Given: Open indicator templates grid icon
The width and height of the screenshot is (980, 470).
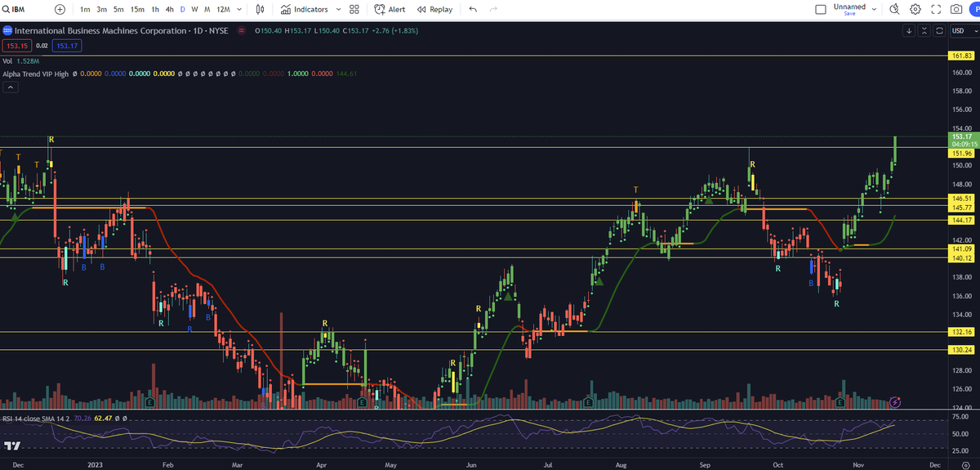Looking at the screenshot, I should [354, 10].
